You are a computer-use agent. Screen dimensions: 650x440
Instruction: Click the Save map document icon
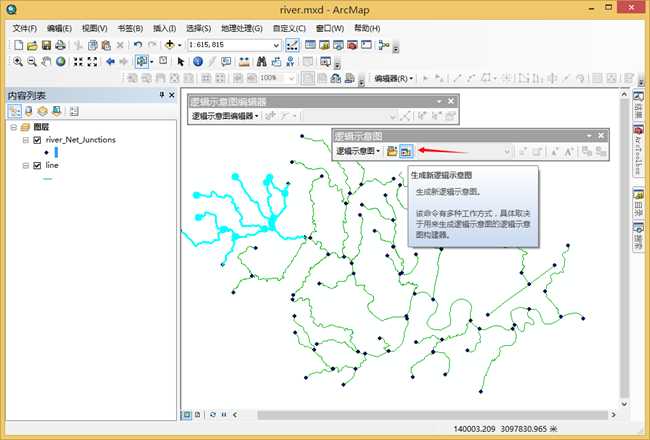[46, 45]
